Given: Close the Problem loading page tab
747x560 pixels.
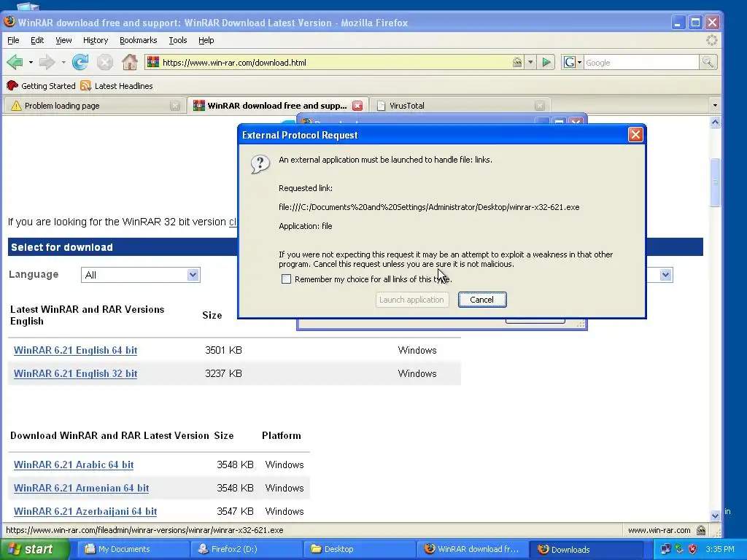Looking at the screenshot, I should (x=175, y=106).
